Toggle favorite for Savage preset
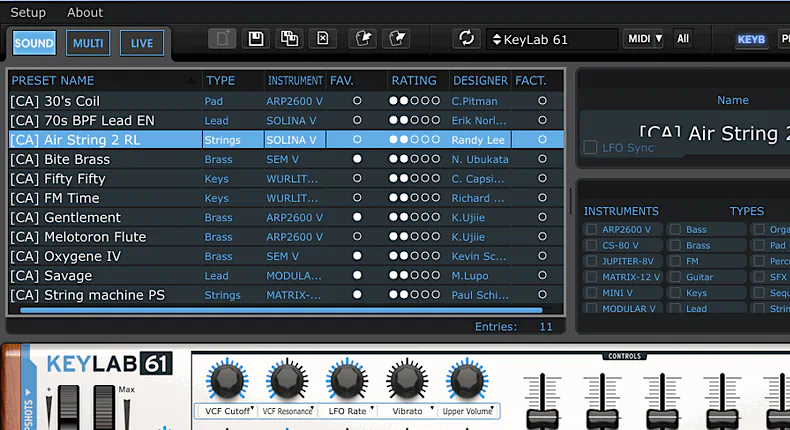 357,275
